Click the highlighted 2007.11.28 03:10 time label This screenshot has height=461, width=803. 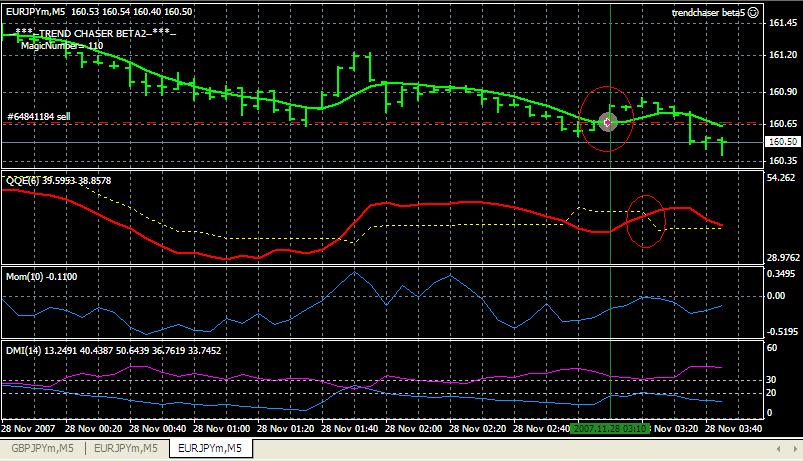610,428
